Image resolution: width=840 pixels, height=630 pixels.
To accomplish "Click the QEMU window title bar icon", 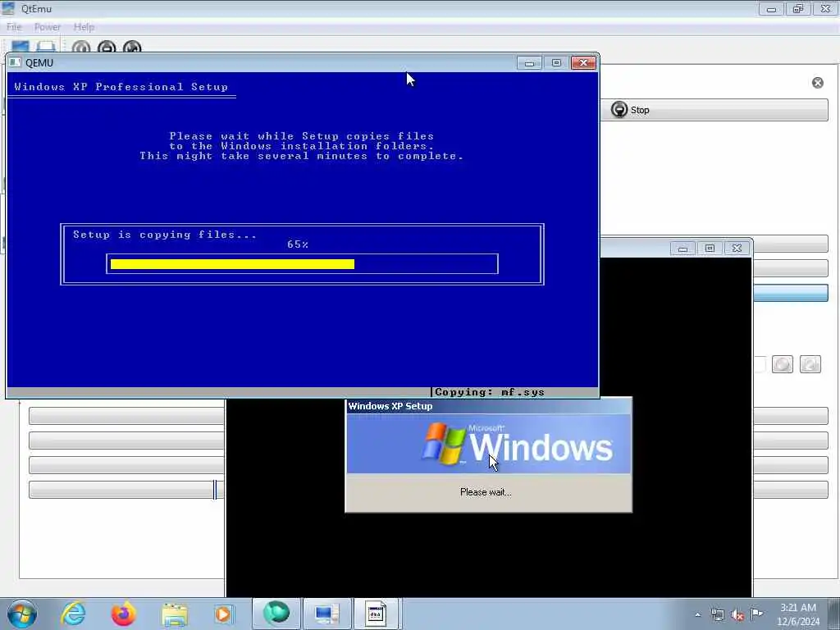I will tap(15, 62).
